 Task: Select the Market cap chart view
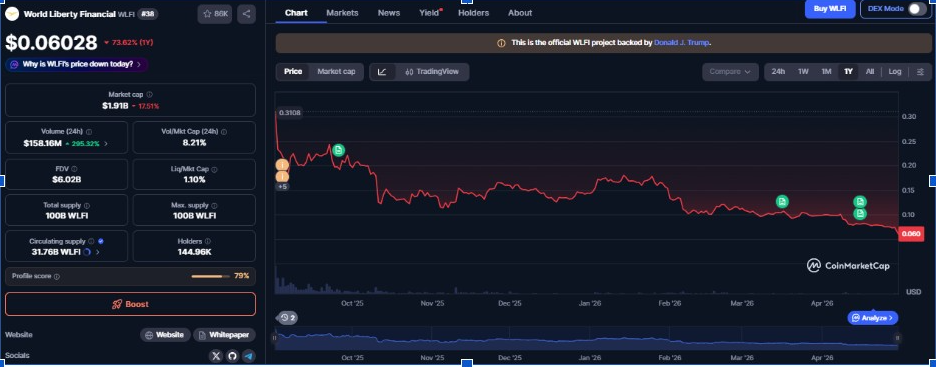(x=336, y=72)
